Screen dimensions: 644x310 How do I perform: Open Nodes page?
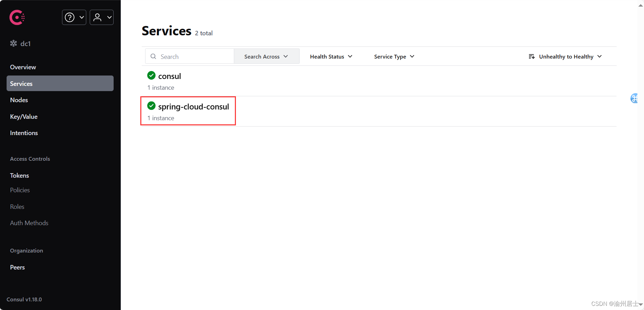[x=19, y=100]
